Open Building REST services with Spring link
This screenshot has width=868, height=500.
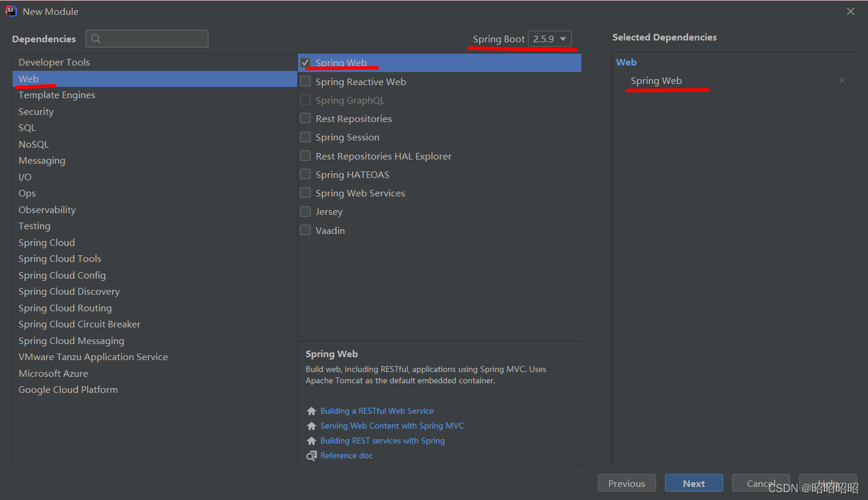382,441
